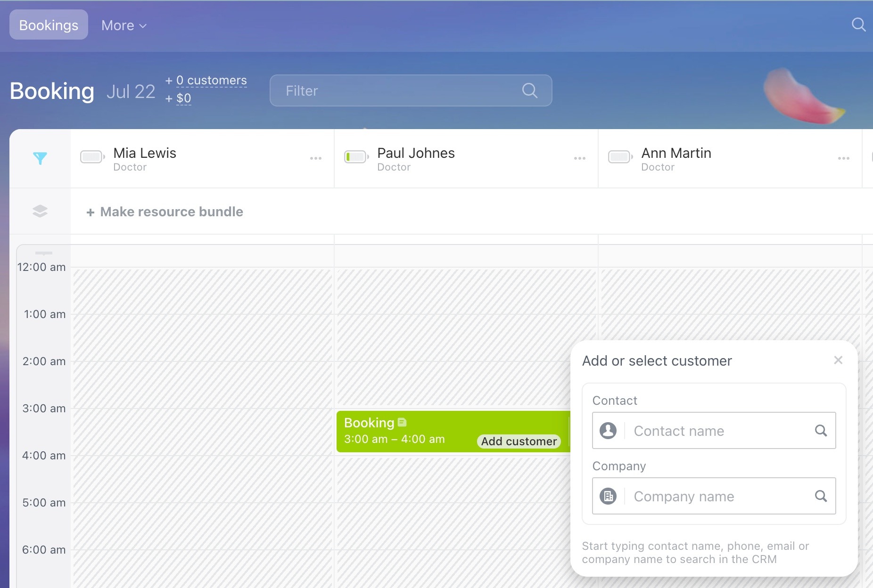
Task: Click the note icon on the booking
Action: click(x=402, y=423)
